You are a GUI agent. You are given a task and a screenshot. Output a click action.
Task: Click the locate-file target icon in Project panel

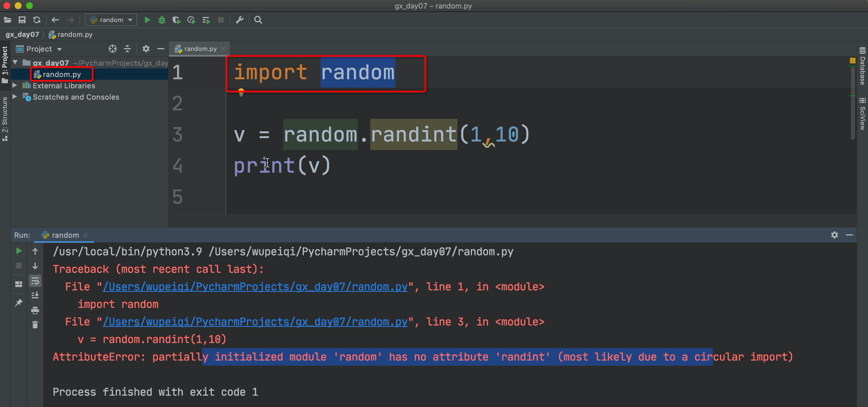pos(113,49)
